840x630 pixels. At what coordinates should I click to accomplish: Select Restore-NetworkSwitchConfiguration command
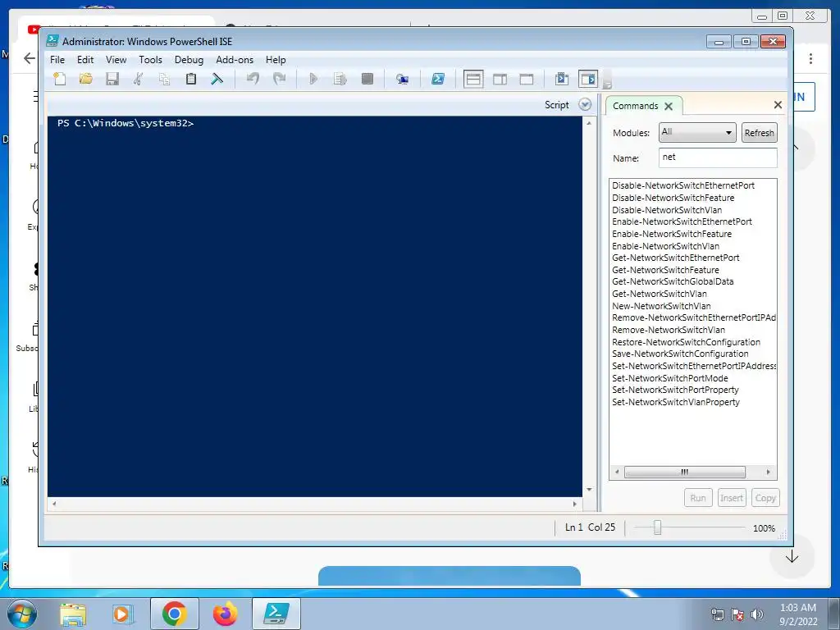click(687, 342)
